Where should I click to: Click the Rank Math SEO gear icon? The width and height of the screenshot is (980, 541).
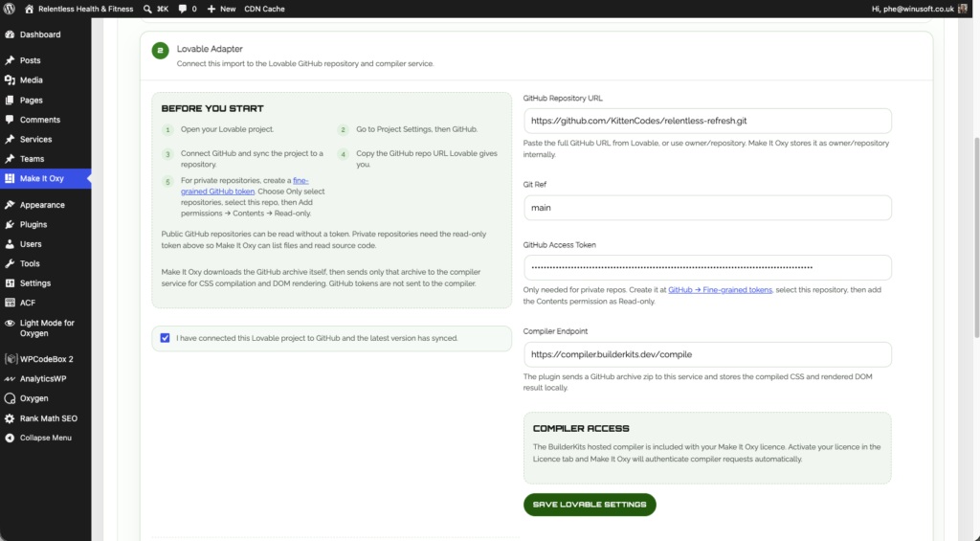pos(10,418)
